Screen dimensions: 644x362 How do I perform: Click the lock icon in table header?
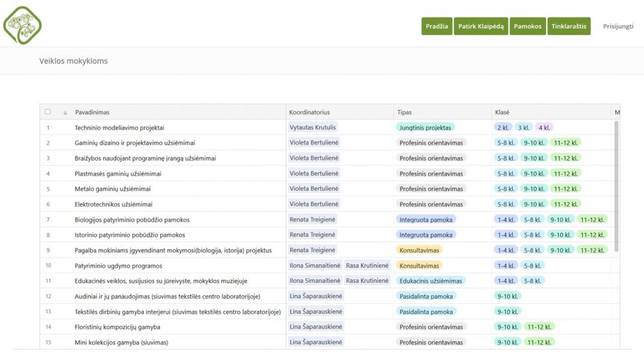click(x=65, y=113)
